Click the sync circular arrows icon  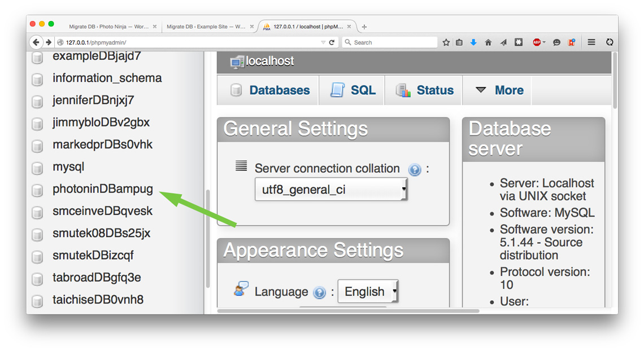pyautogui.click(x=610, y=42)
